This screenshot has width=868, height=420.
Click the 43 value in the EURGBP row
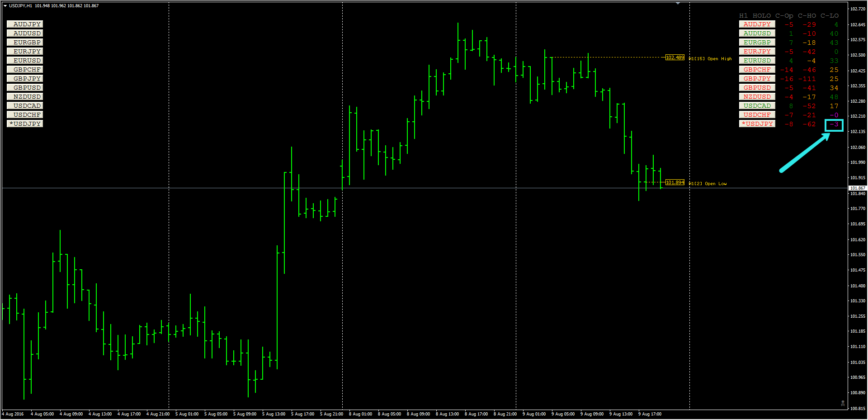(x=834, y=43)
